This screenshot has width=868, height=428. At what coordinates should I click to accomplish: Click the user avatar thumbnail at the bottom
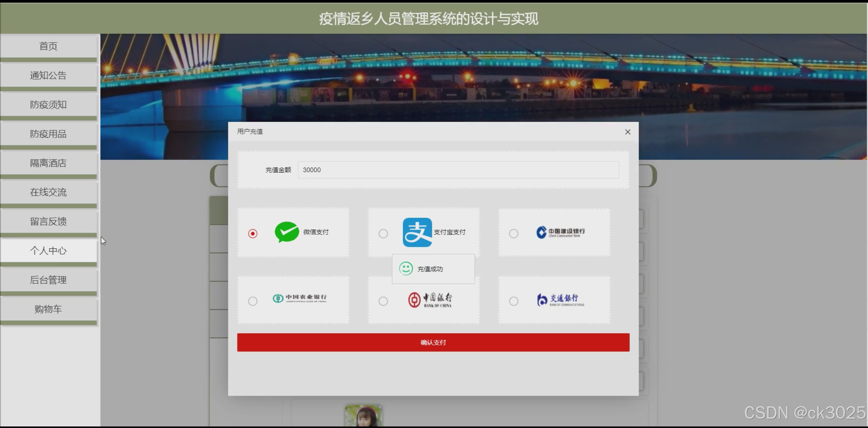363,416
